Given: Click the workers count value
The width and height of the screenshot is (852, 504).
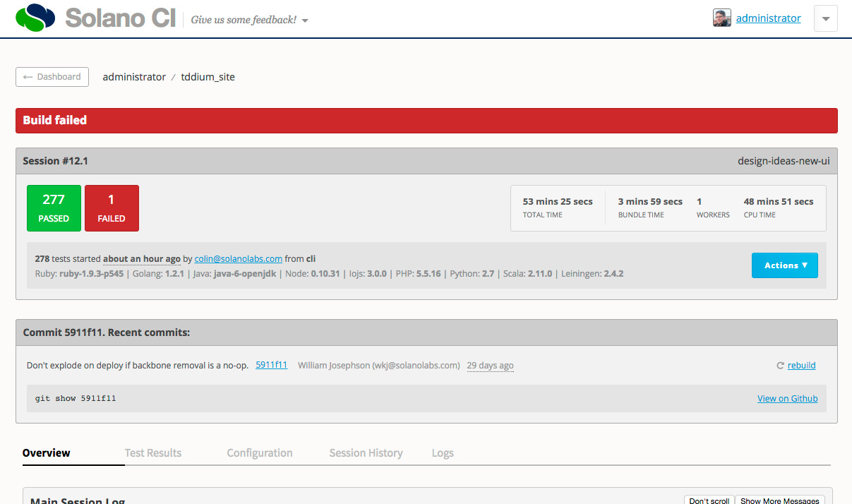Looking at the screenshot, I should (699, 202).
